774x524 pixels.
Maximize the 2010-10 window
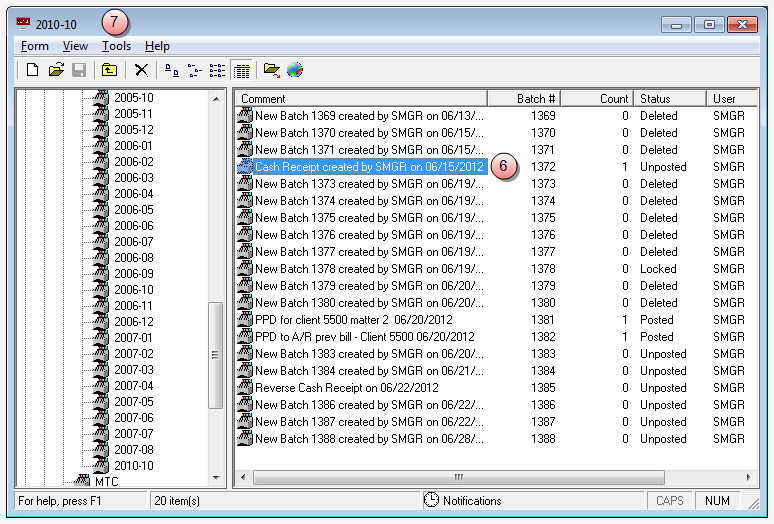click(709, 24)
